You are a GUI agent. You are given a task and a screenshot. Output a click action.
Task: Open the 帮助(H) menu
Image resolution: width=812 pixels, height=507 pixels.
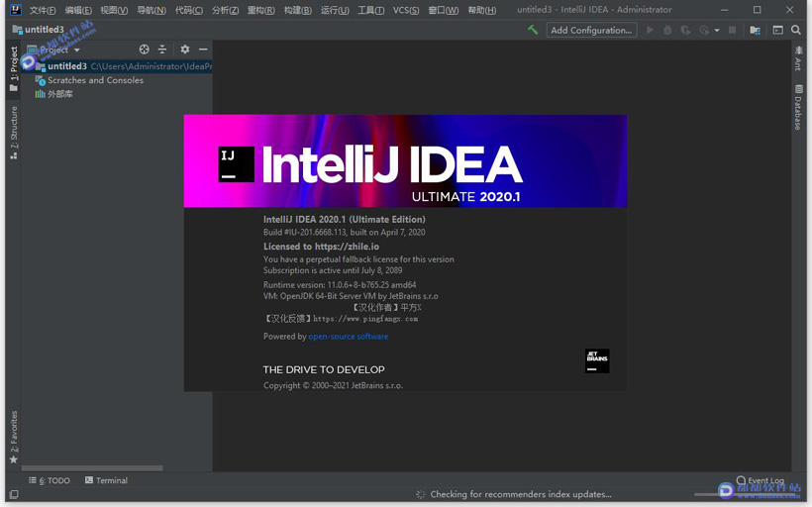[x=481, y=10]
